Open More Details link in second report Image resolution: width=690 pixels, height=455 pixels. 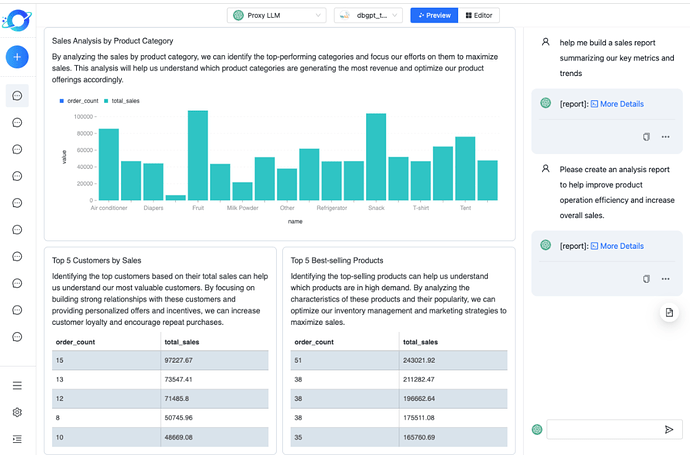617,246
